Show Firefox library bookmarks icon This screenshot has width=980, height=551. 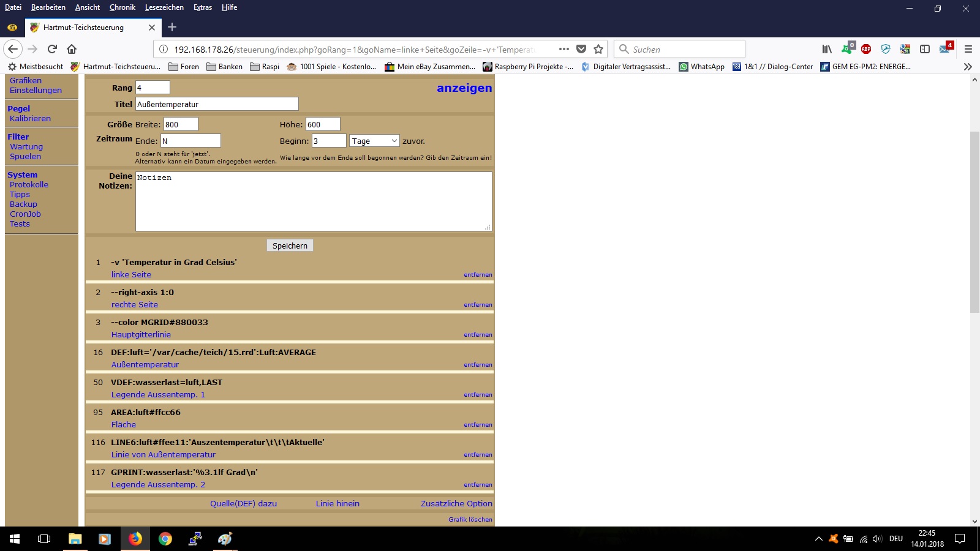[827, 49]
